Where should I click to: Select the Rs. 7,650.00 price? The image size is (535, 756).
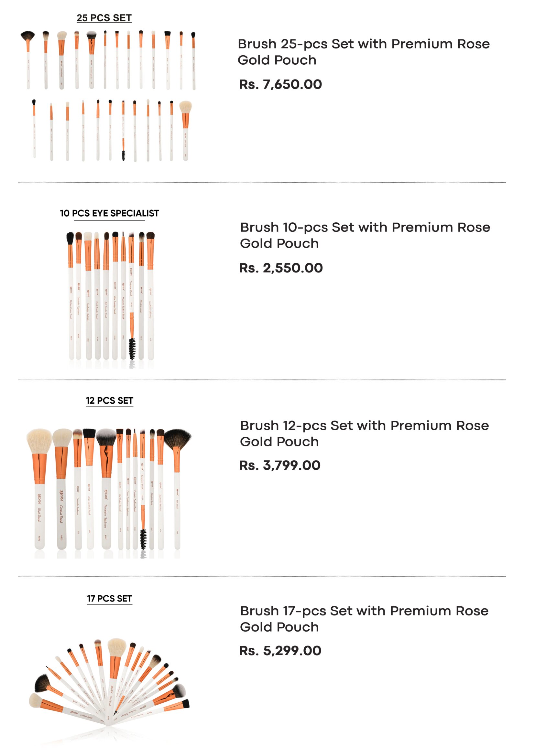click(x=280, y=84)
